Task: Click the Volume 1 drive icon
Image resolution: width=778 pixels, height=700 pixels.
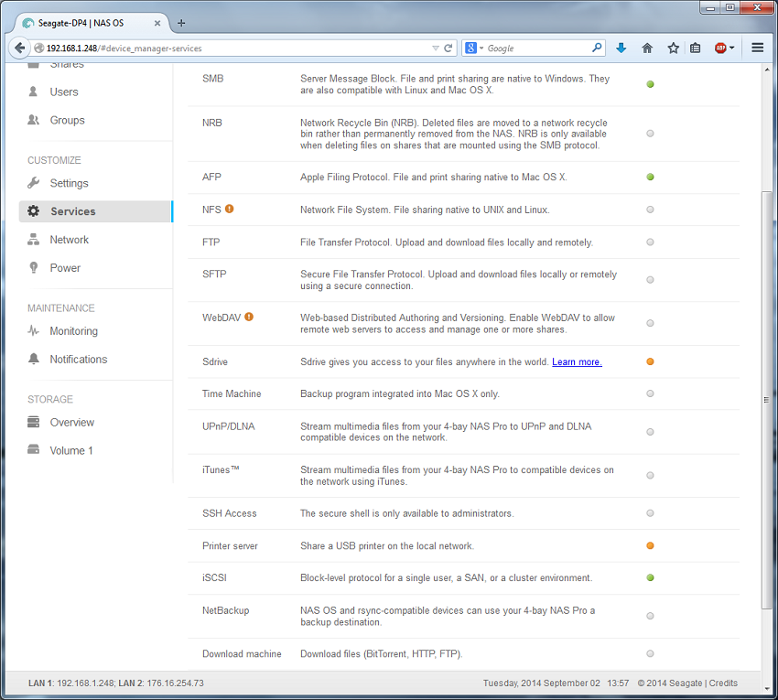Action: click(33, 450)
